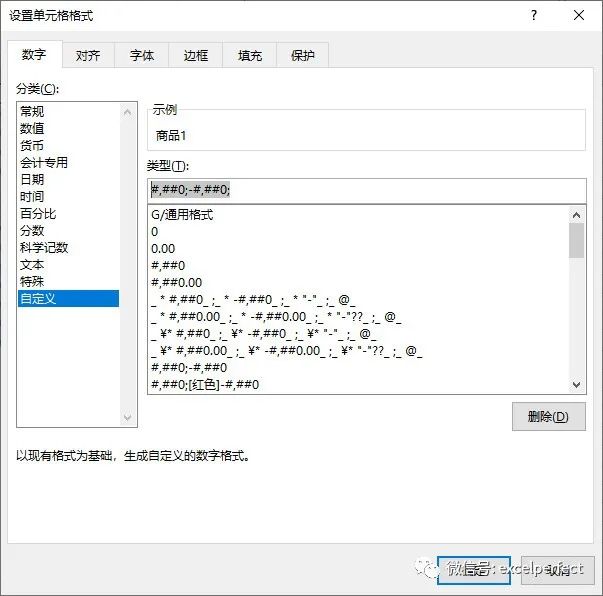Click the 删除(D) button
The height and width of the screenshot is (596, 603).
549,416
